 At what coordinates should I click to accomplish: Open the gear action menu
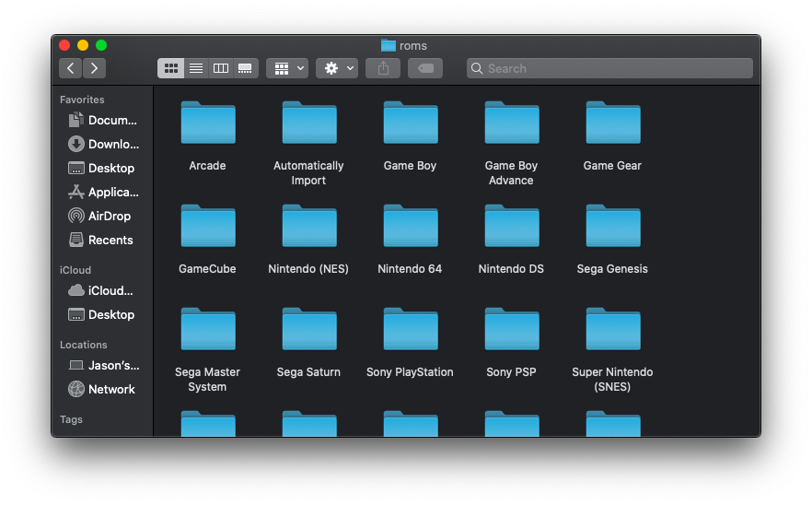(x=337, y=68)
